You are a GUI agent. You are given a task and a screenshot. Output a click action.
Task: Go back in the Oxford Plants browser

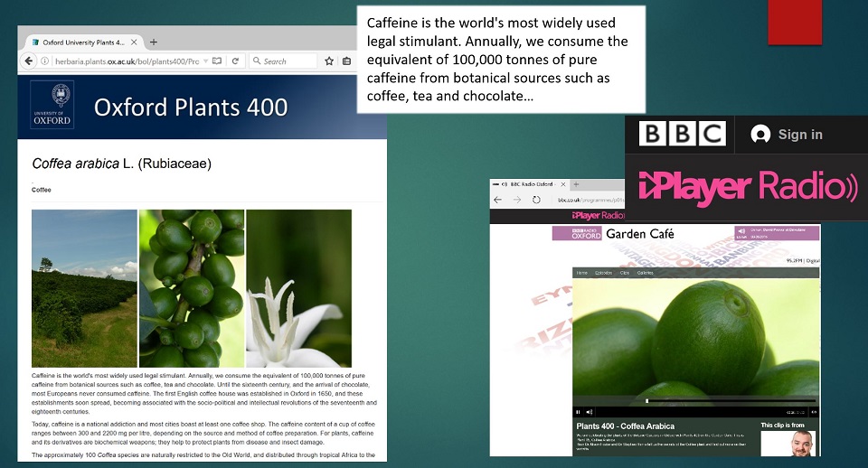pyautogui.click(x=29, y=61)
